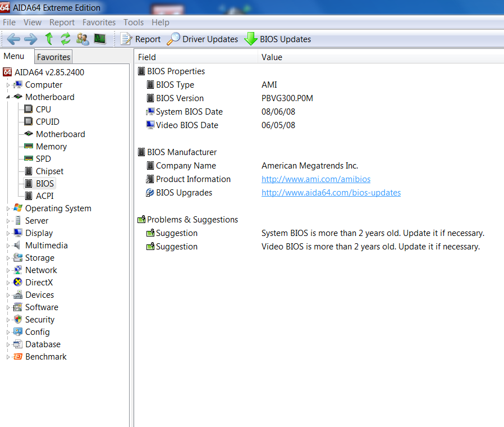This screenshot has width=504, height=427.
Task: Select the Company Name row
Action: pos(319,166)
